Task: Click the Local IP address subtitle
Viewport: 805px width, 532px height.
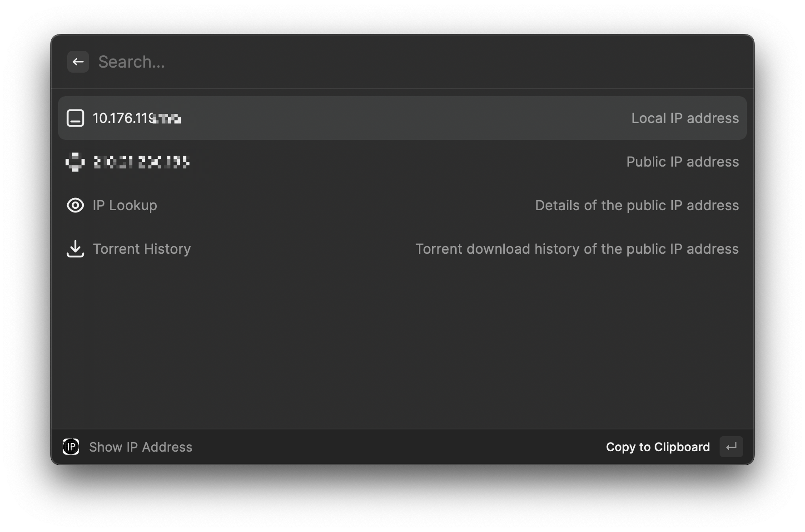Action: [x=685, y=118]
